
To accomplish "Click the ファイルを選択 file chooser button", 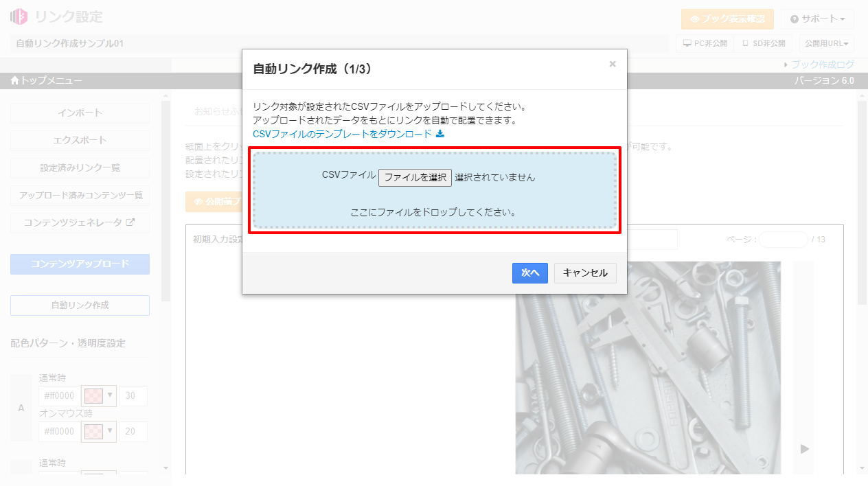I will click(415, 177).
